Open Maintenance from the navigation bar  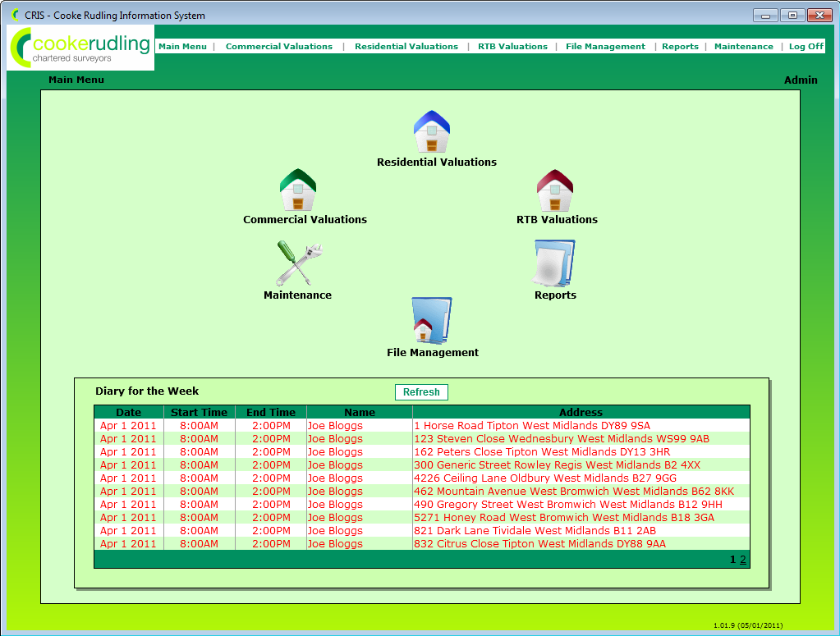[744, 47]
